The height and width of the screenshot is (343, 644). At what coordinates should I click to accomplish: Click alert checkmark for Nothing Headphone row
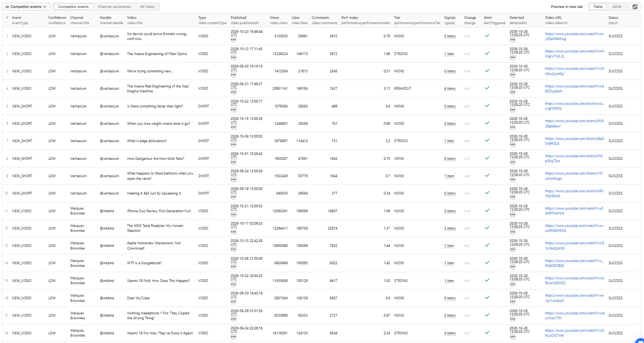[487, 315]
